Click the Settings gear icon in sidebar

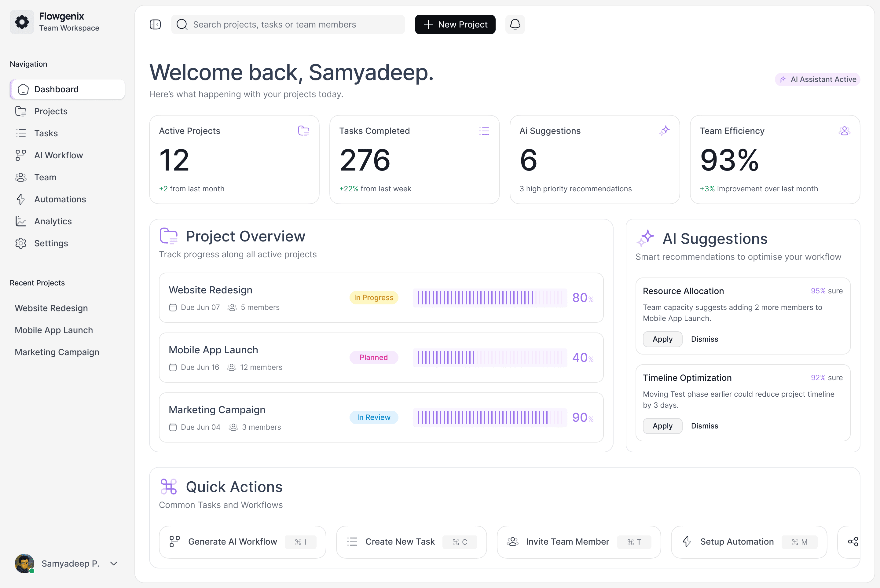(20, 243)
